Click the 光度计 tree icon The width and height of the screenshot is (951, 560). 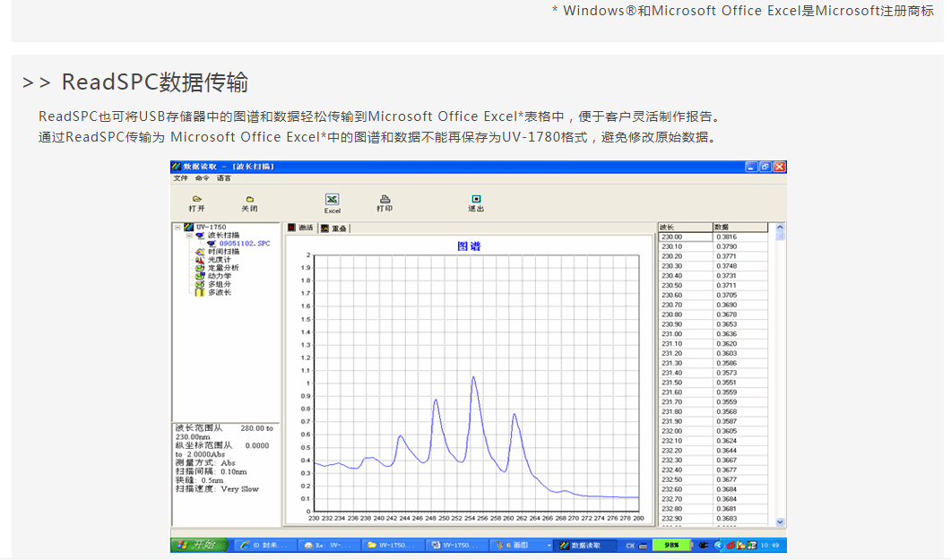200,260
